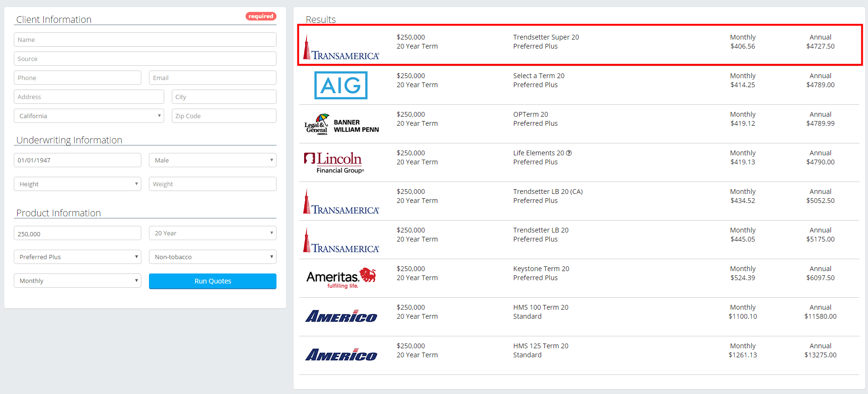Open the Male gender dropdown
The width and height of the screenshot is (868, 394).
(213, 160)
